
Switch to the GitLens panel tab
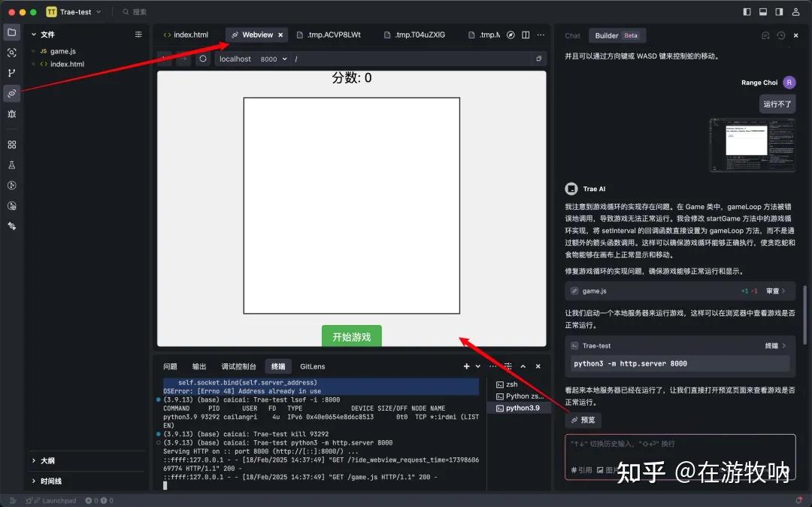(x=312, y=366)
